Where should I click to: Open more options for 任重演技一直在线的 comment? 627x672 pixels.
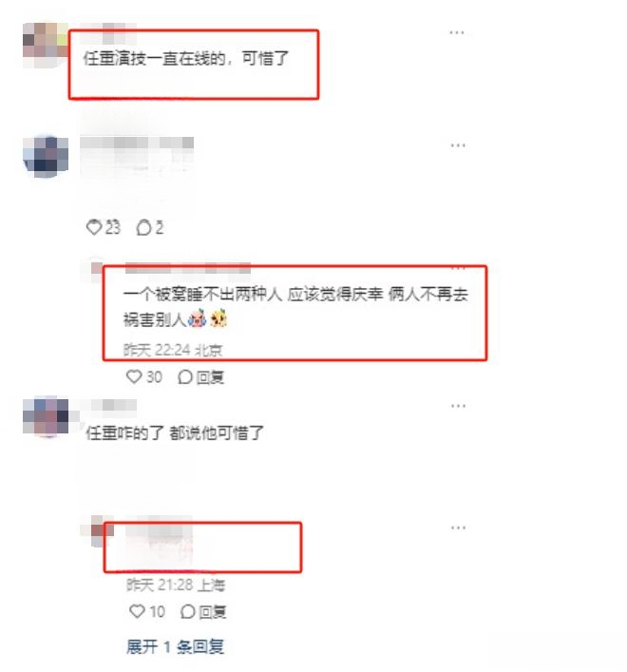coord(457,32)
